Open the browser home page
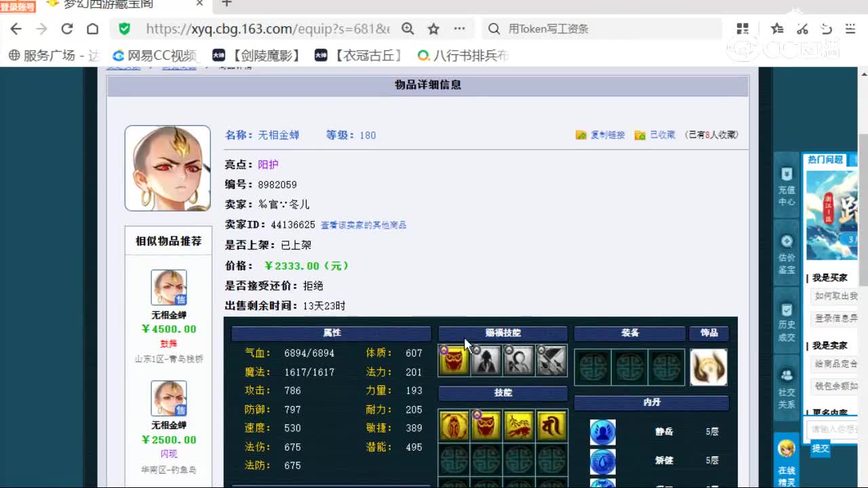 tap(92, 28)
